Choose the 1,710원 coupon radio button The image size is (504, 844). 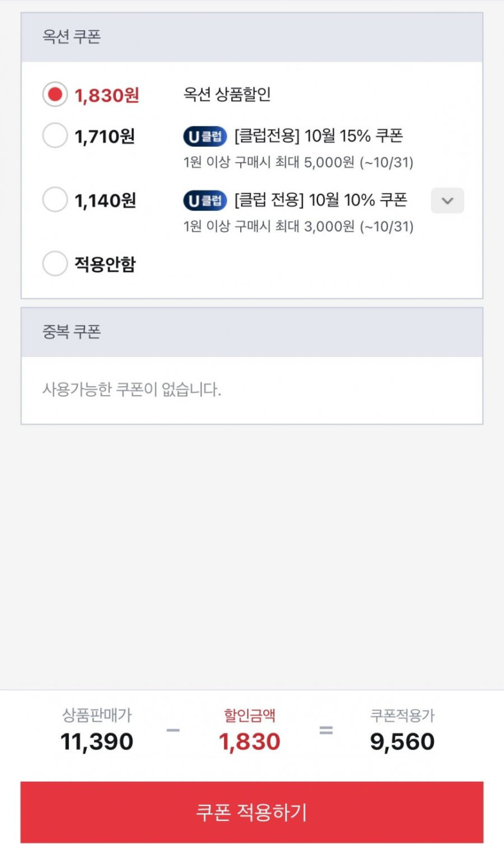tap(55, 135)
